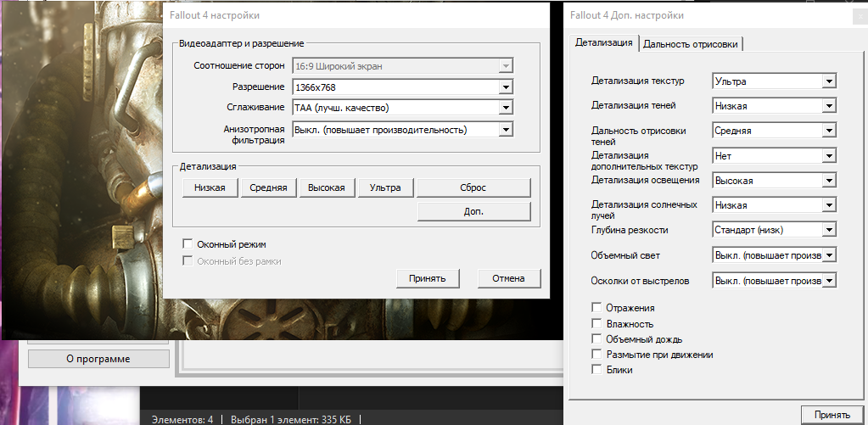This screenshot has width=868, height=425.
Task: Open the Разрешение dropdown showing 1366x768
Action: [403, 87]
